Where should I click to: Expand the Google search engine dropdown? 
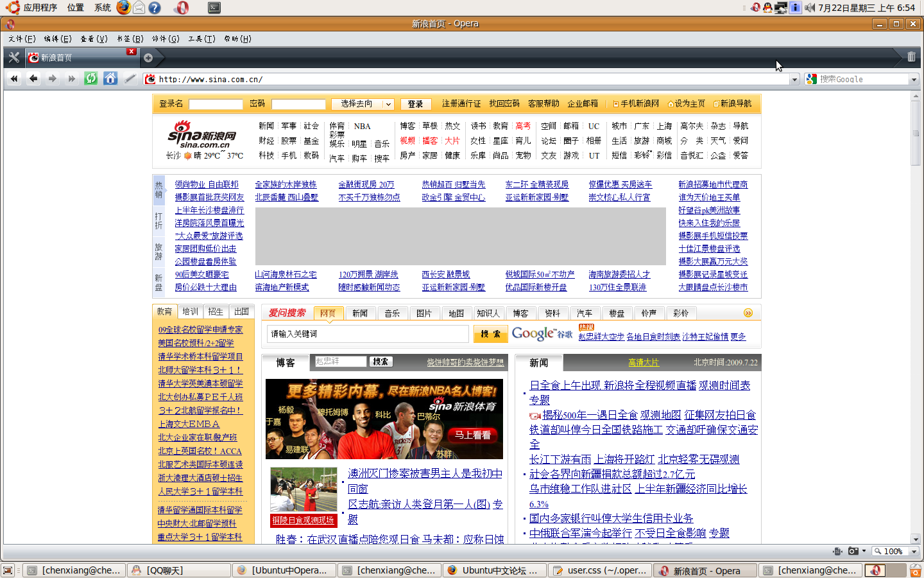(914, 79)
